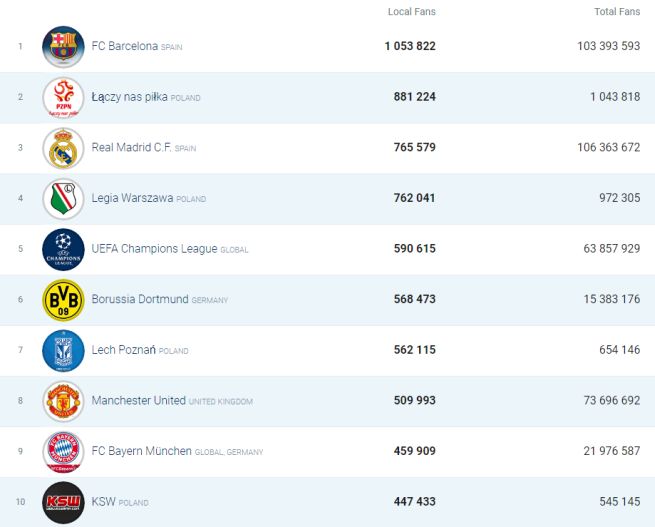Click Lech Poznań local fans value 562 115
The width and height of the screenshot is (655, 527).
414,351
